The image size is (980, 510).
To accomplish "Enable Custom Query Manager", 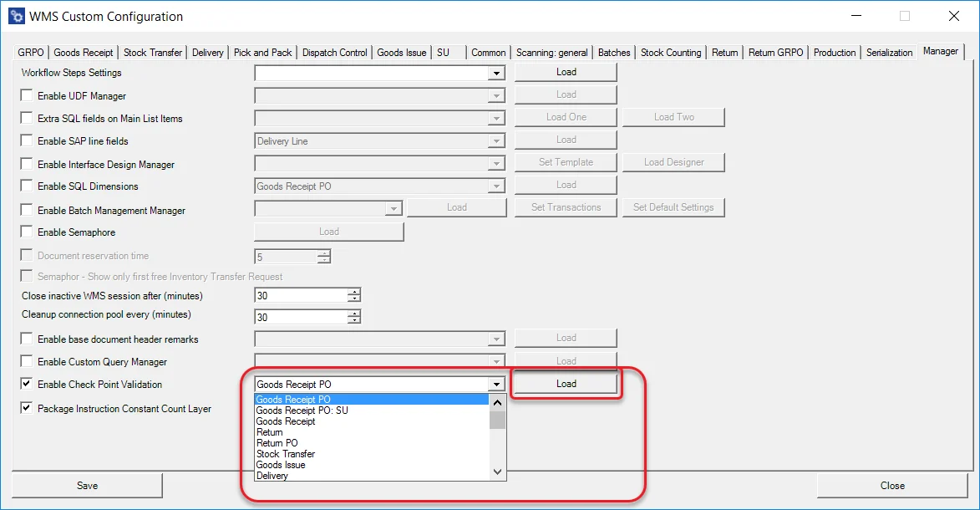I will (26, 361).
